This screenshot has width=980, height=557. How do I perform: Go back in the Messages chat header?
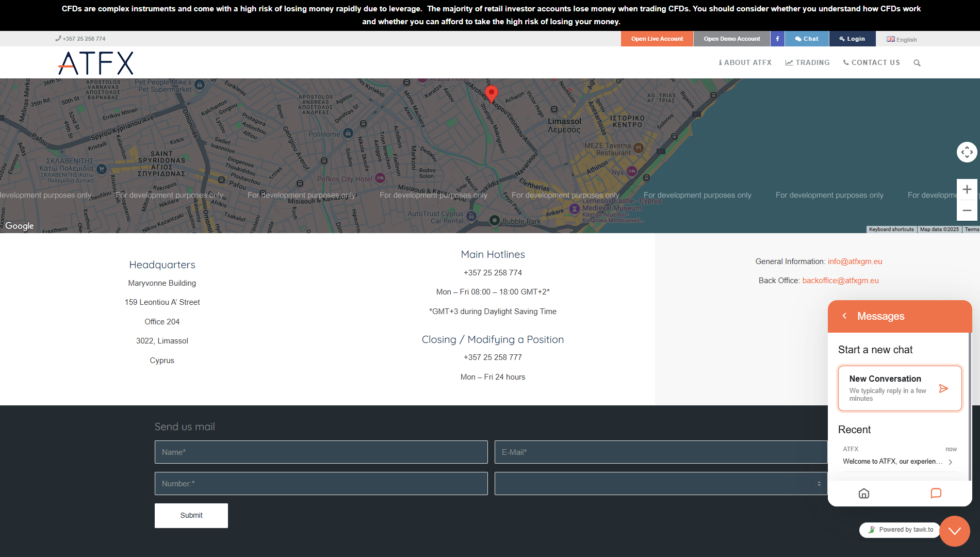[x=844, y=316]
